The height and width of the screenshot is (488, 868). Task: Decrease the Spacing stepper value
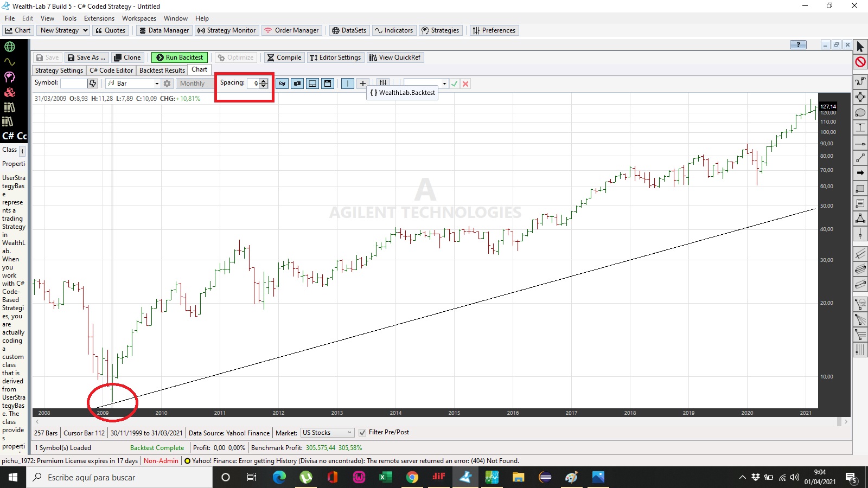pyautogui.click(x=264, y=86)
